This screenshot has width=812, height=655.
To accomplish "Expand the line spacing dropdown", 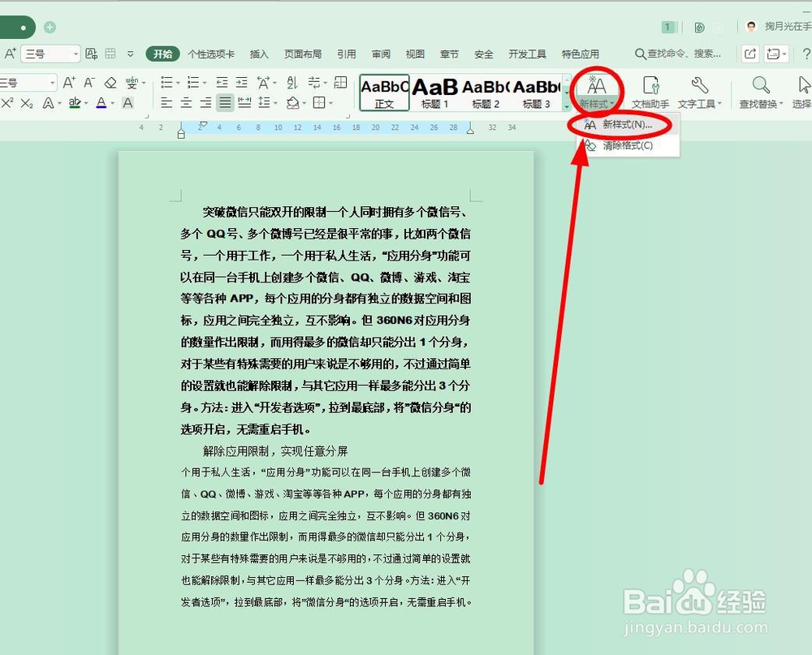I will pyautogui.click(x=274, y=102).
